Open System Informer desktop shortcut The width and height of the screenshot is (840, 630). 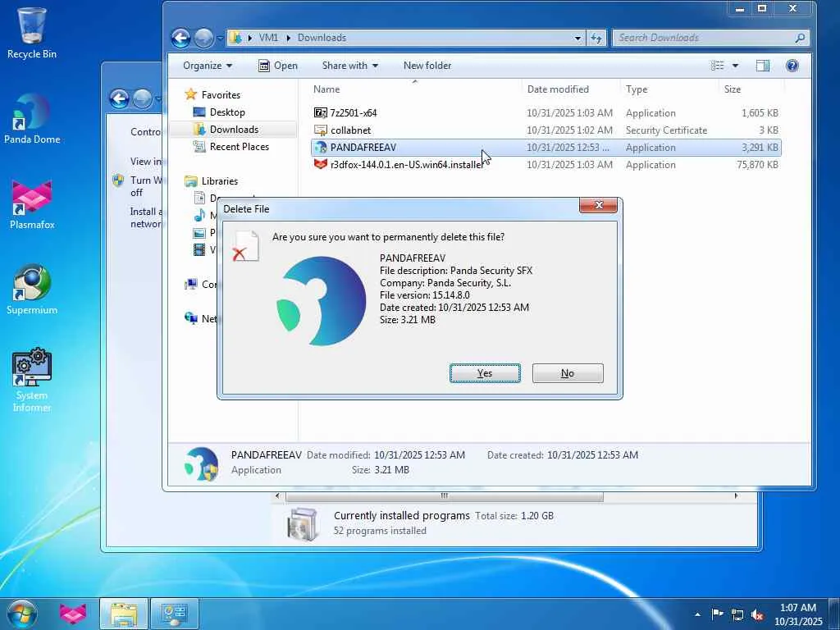pyautogui.click(x=32, y=379)
